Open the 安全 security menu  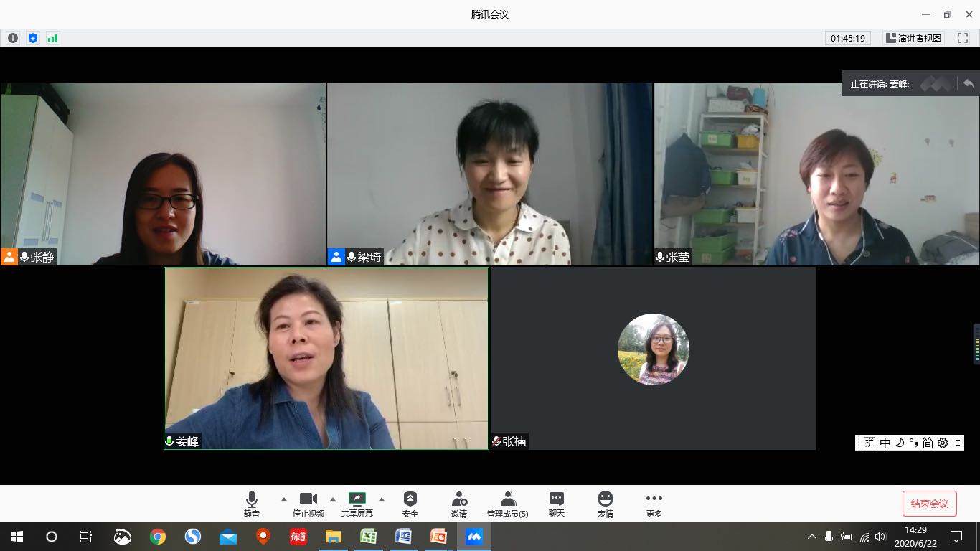pyautogui.click(x=410, y=504)
